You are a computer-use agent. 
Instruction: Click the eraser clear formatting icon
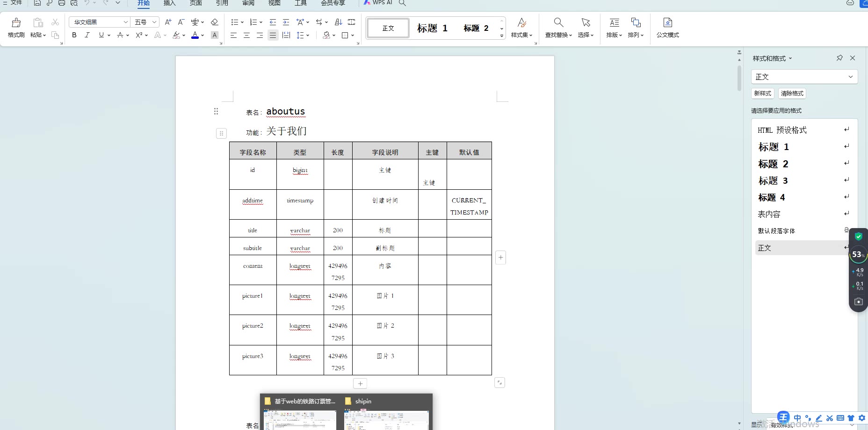coord(215,22)
